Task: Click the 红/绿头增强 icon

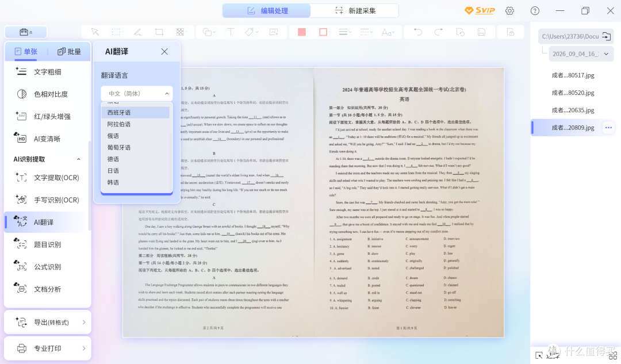Action: point(21,116)
